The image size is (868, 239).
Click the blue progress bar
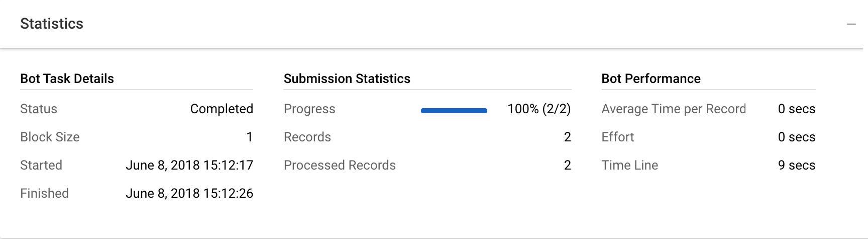(454, 111)
